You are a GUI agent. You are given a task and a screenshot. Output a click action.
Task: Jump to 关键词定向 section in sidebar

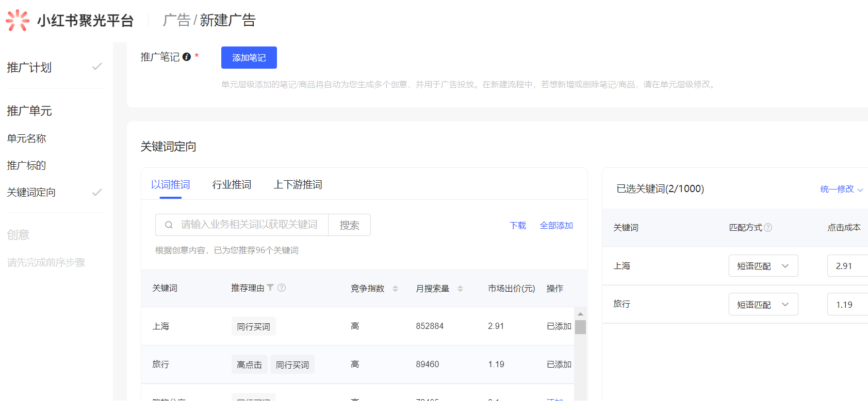(x=31, y=192)
